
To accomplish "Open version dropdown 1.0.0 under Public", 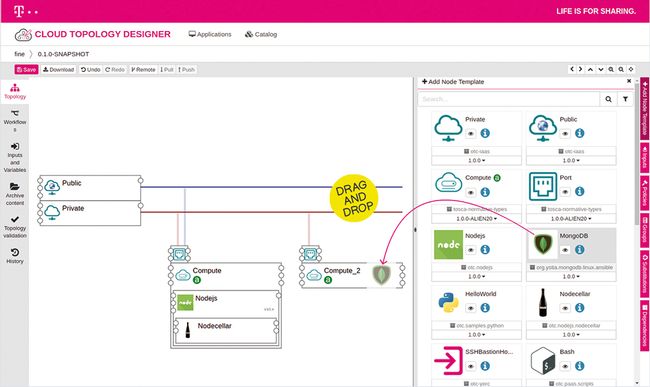I will pyautogui.click(x=571, y=160).
